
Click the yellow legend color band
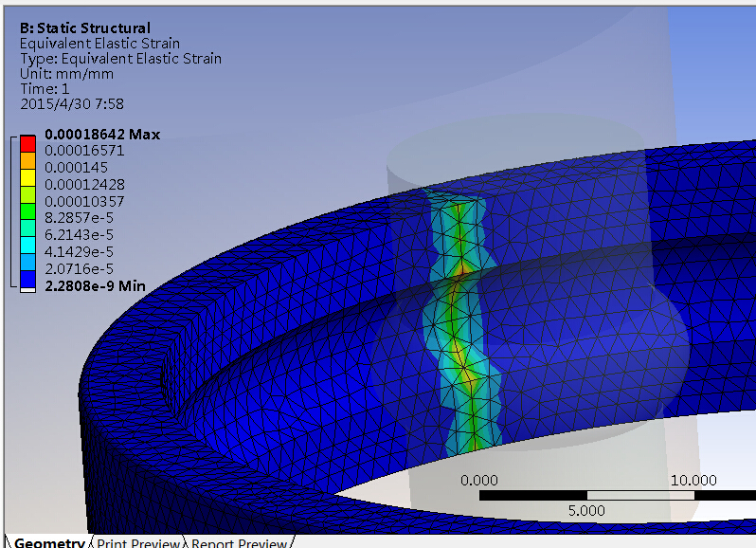pos(28,177)
